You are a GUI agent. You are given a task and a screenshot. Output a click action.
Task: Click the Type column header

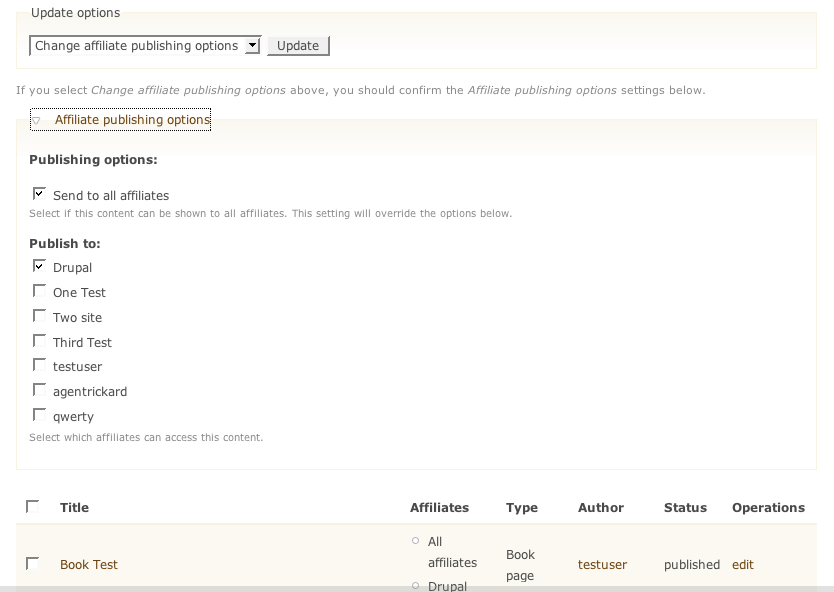pos(522,508)
